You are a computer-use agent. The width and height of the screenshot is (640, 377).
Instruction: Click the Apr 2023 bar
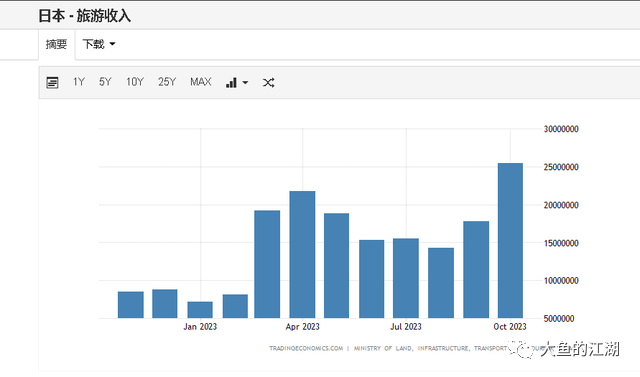click(302, 254)
